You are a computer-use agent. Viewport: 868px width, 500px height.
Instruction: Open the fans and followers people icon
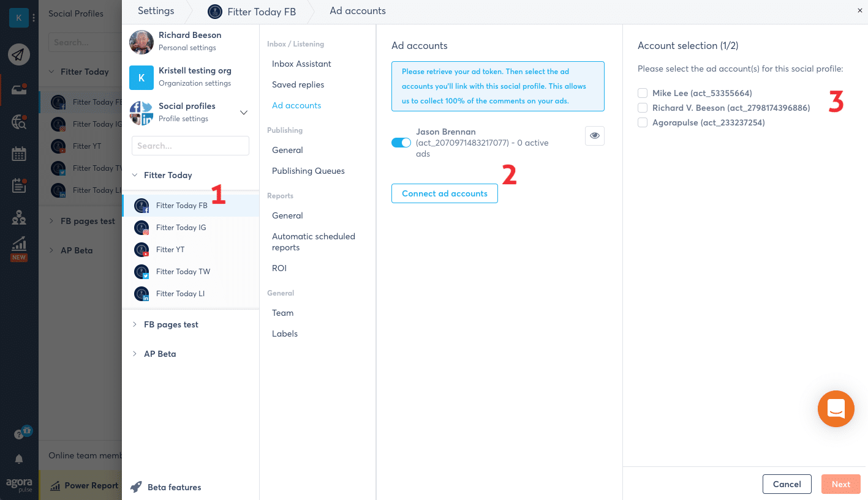(x=19, y=217)
